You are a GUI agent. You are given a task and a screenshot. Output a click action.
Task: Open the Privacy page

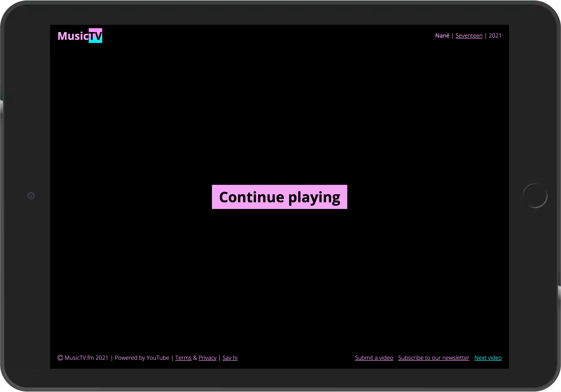click(207, 358)
